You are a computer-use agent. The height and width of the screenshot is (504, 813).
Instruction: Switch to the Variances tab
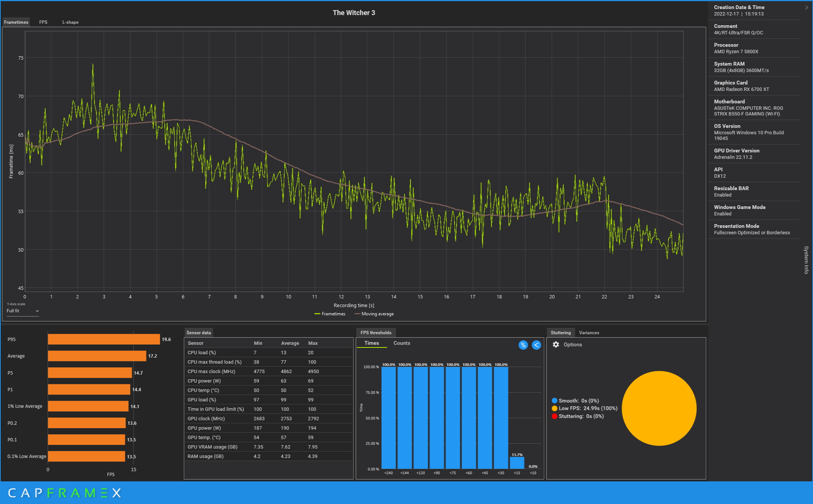(x=589, y=333)
